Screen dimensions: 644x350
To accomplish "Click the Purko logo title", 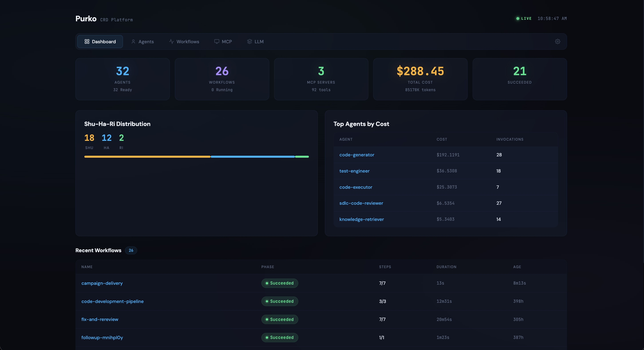I will 86,19.
